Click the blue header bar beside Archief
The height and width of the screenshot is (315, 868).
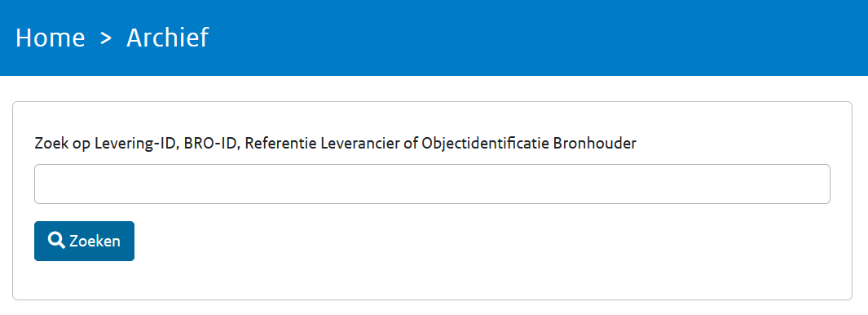click(x=537, y=38)
